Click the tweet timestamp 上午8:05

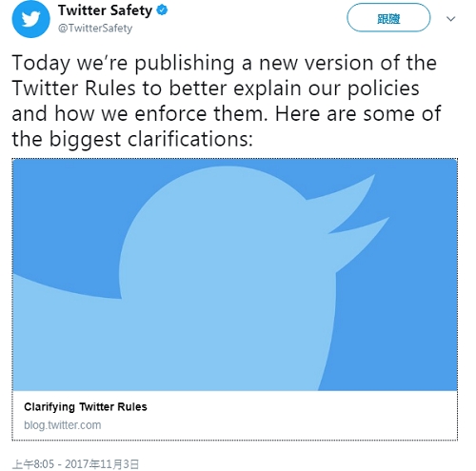[x=33, y=464]
